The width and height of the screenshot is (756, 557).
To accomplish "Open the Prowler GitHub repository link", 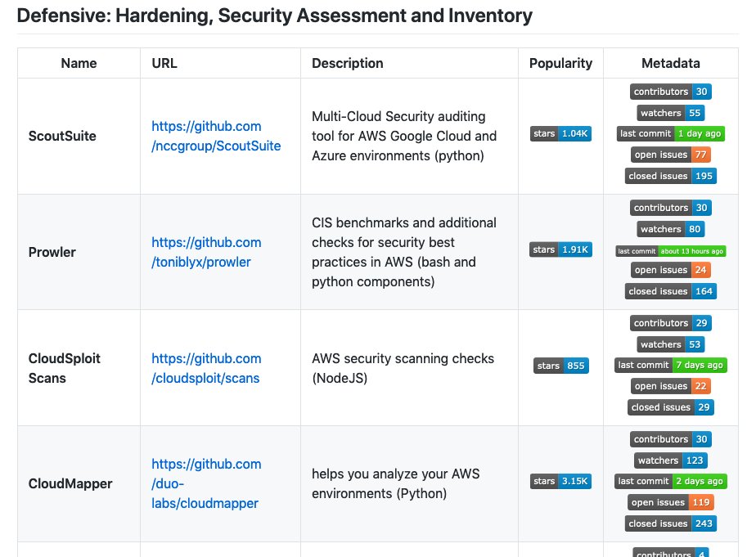I will pos(206,252).
